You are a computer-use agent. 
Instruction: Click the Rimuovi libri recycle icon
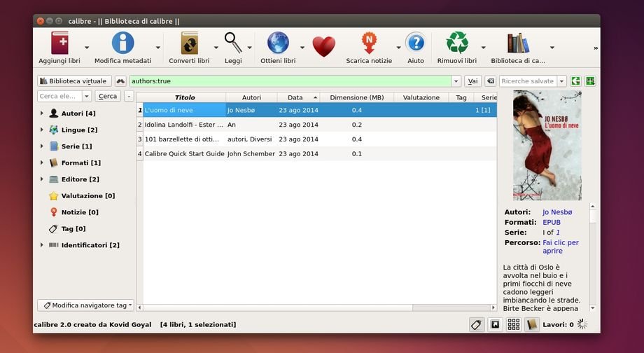457,44
